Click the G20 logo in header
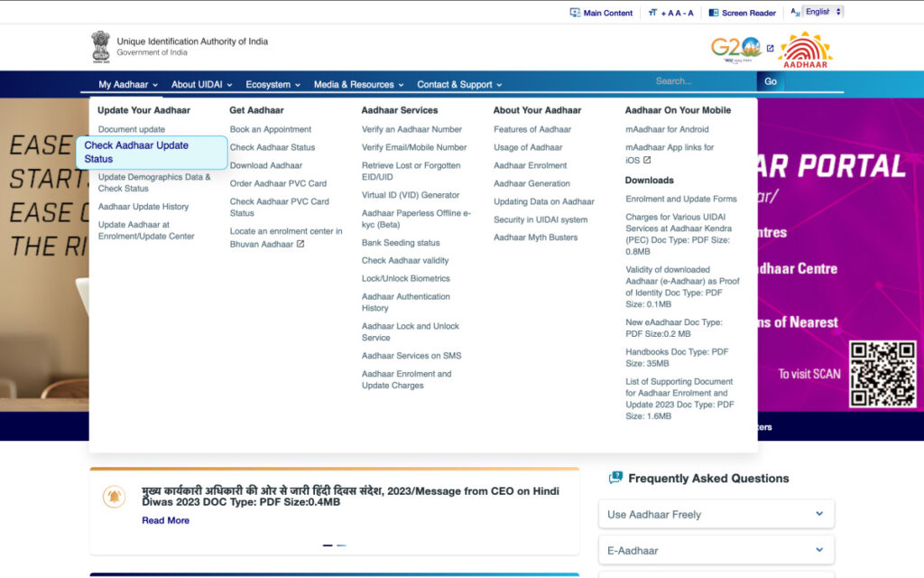The width and height of the screenshot is (924, 578). [x=735, y=48]
